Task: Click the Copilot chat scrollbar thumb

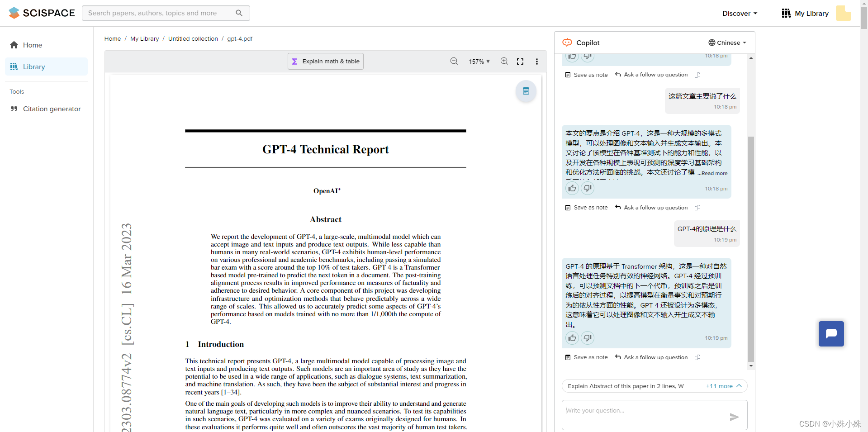Action: tap(751, 249)
